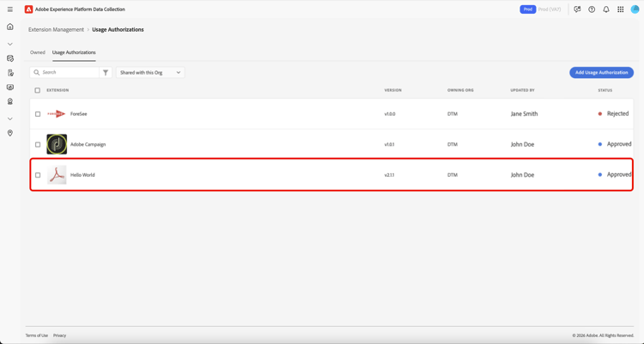The height and width of the screenshot is (344, 644).
Task: Open the app switcher grid icon
Action: 621,9
